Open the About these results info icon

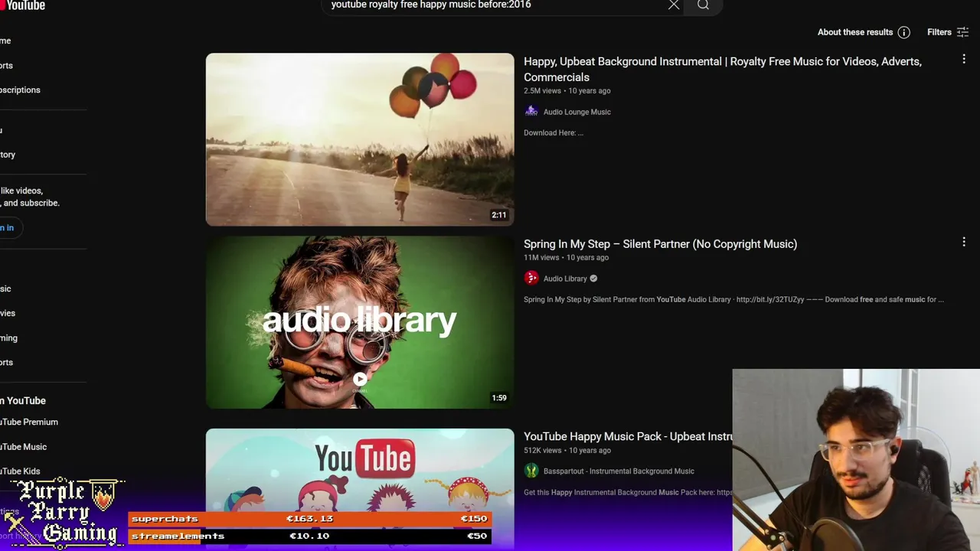(904, 32)
